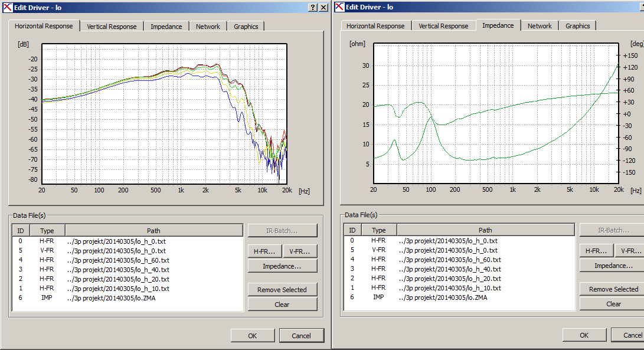Select lo_h_10.txt row in left window

click(x=128, y=289)
